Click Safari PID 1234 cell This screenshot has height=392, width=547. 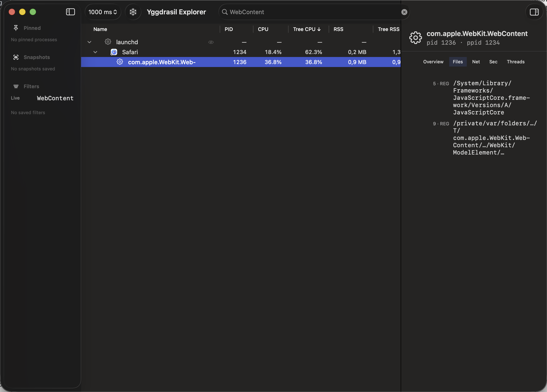point(240,52)
